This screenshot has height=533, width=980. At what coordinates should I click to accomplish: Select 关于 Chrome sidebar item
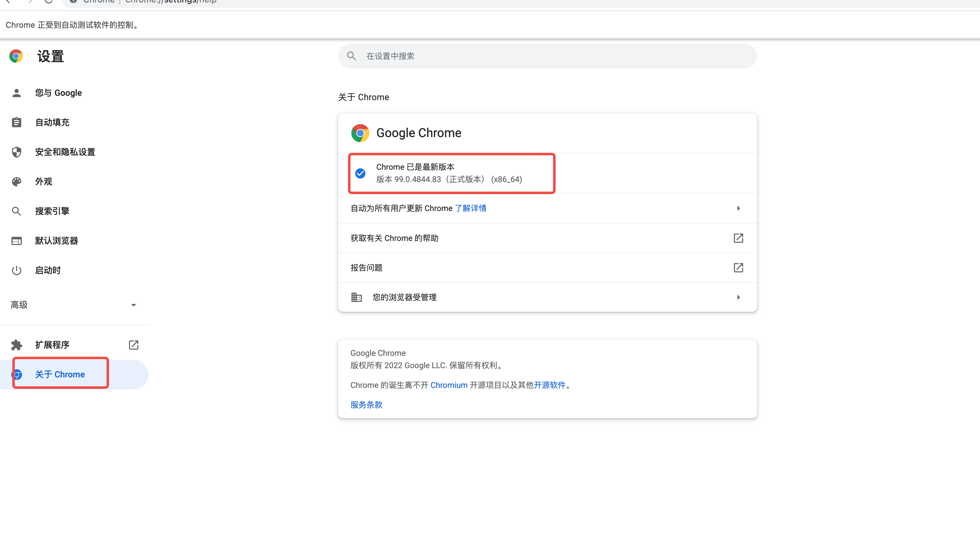60,374
